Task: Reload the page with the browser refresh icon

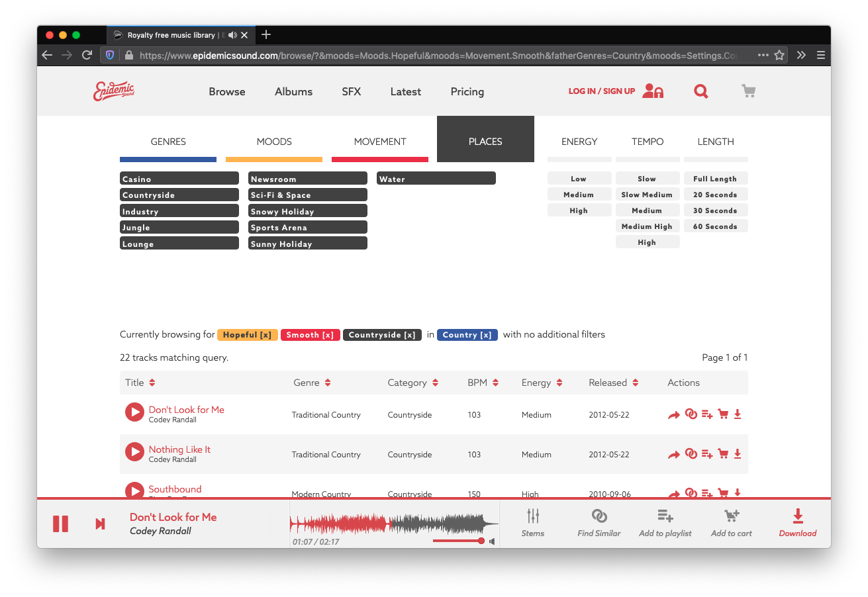Action: 87,55
